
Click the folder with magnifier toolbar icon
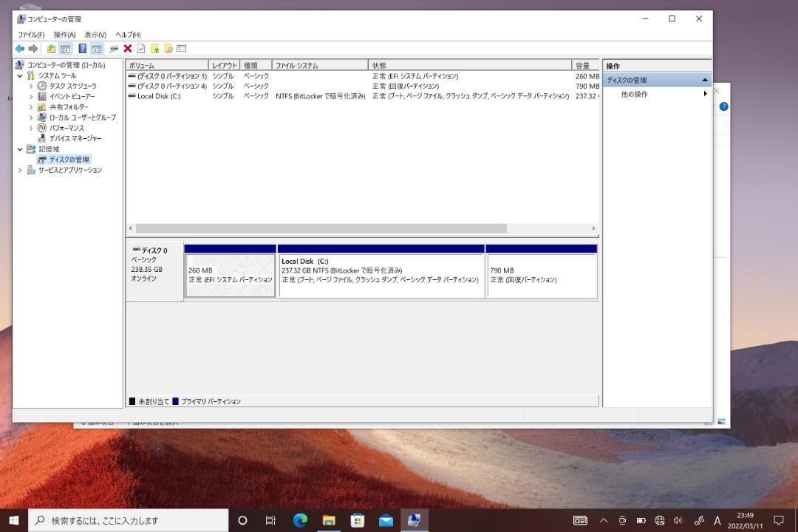pyautogui.click(x=168, y=49)
